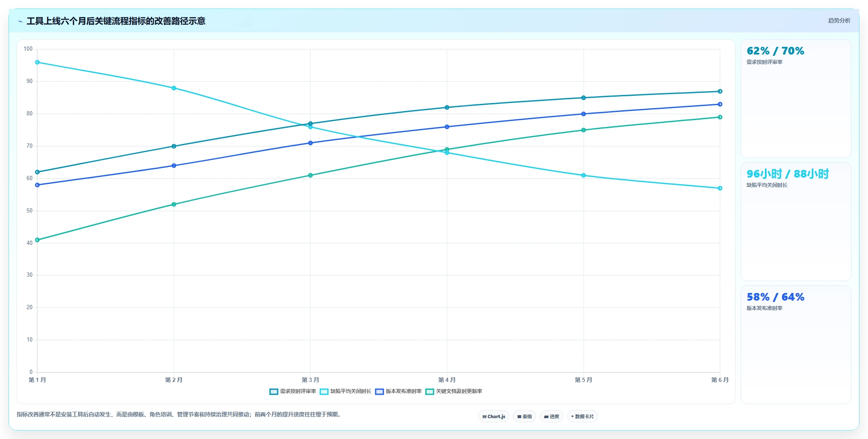The height and width of the screenshot is (439, 868).
Task: Click the 版本发布准时率 label in the third card
Action: tap(765, 308)
